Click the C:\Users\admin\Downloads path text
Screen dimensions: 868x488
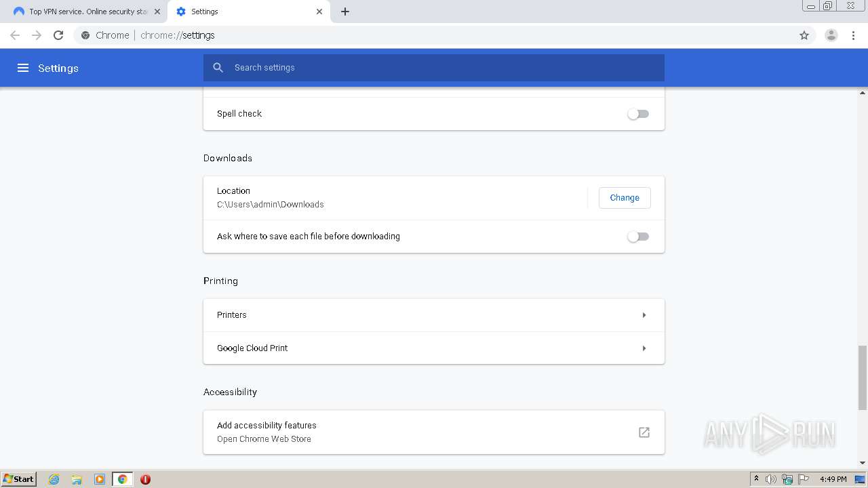(271, 205)
